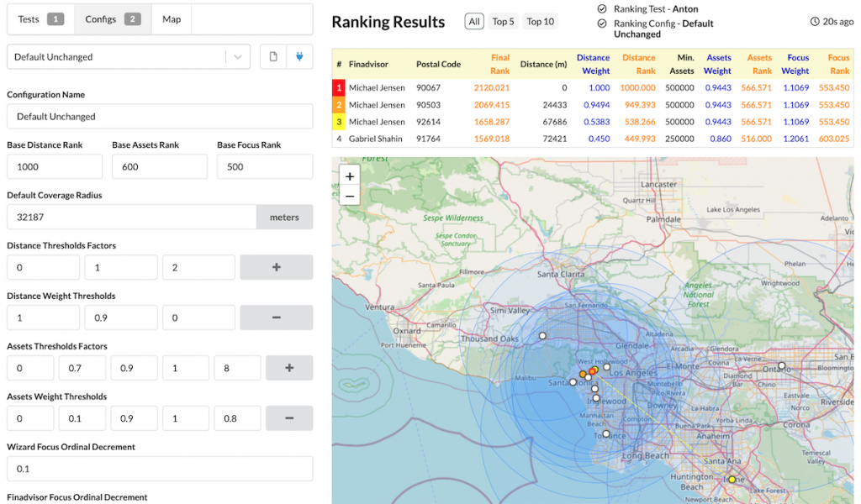861x504 pixels.
Task: Select the yellow rank 3 color cell
Action: click(x=339, y=122)
